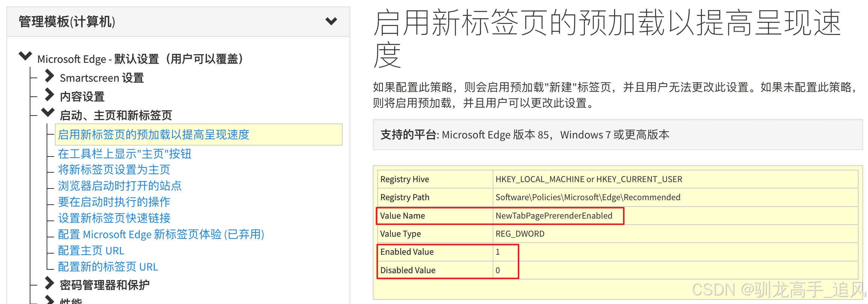Click the Enabled Value label cell

pos(435,252)
